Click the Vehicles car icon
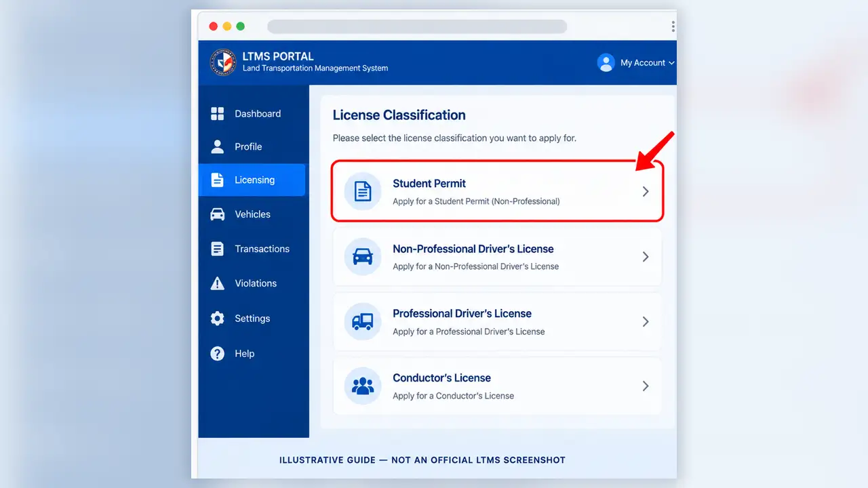 point(217,214)
